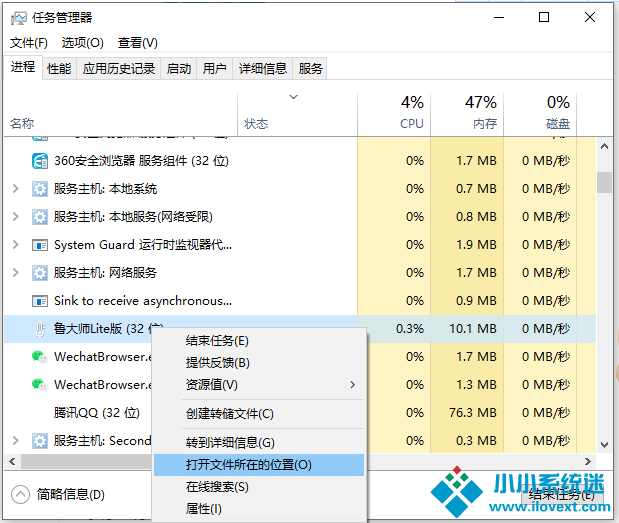This screenshot has width=619, height=523.
Task: Sort by the 状态 column header
Action: pos(297,115)
